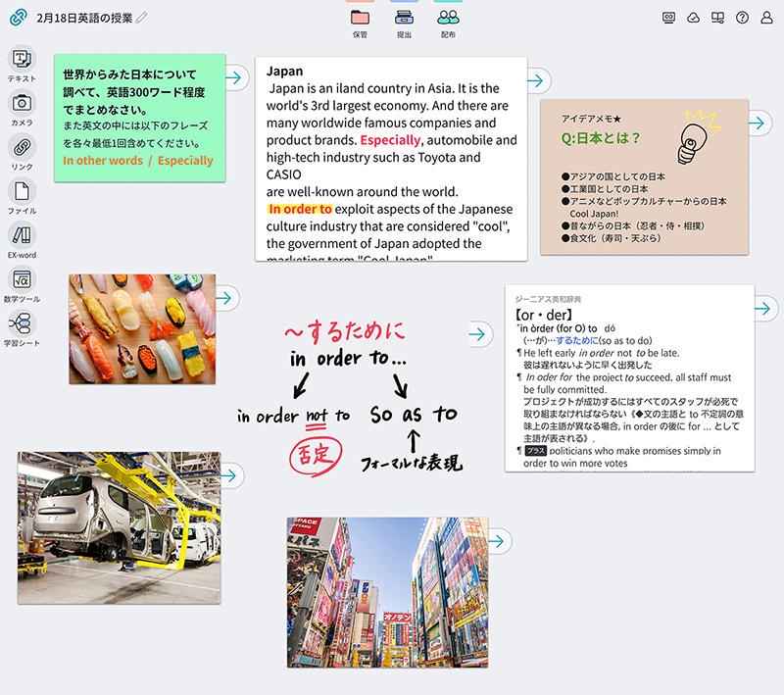This screenshot has width=784, height=695.
Task: Click highlighted 'In order to' phrase
Action: [300, 209]
